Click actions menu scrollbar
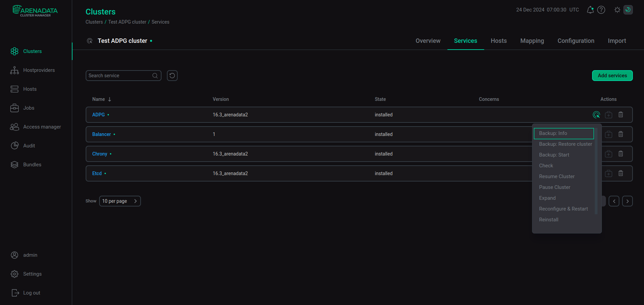The image size is (644, 305). coord(596,171)
